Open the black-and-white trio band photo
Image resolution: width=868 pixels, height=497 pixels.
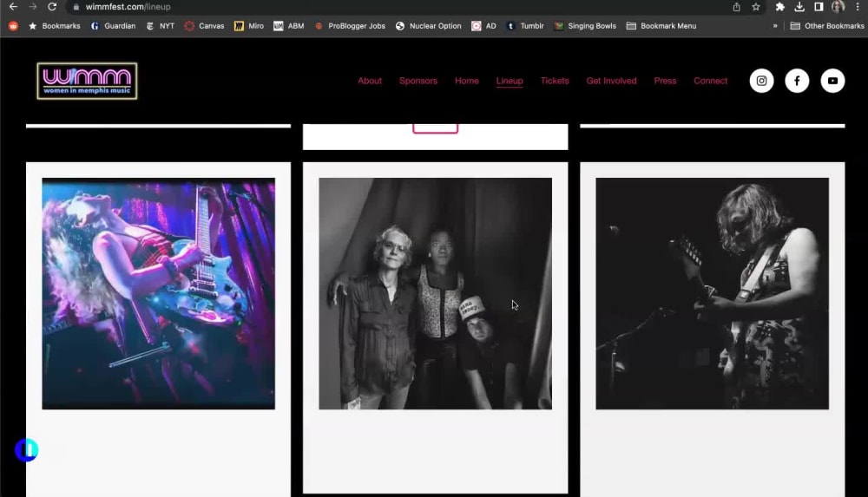435,293
